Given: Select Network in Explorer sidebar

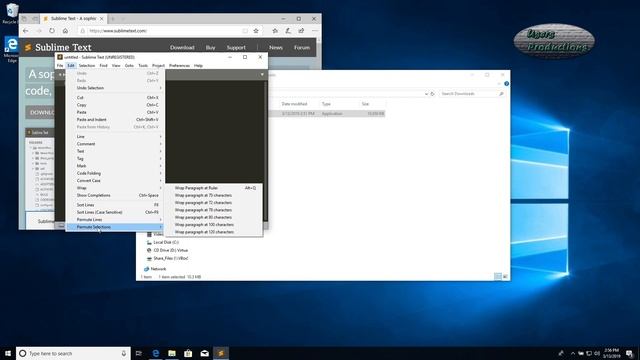Looking at the screenshot, I should point(155,269).
